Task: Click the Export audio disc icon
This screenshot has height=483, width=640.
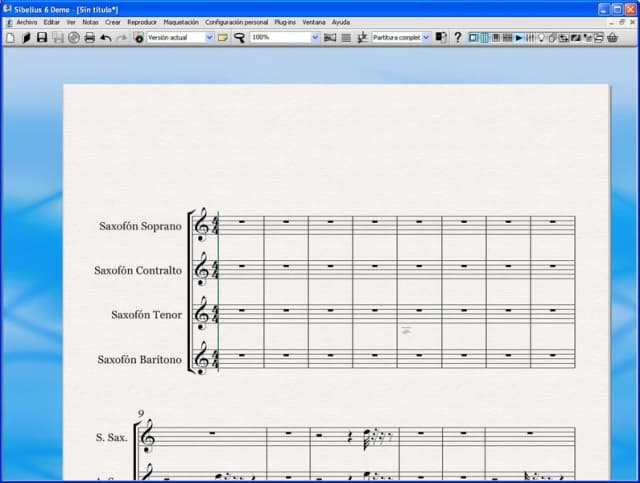Action: [73, 38]
